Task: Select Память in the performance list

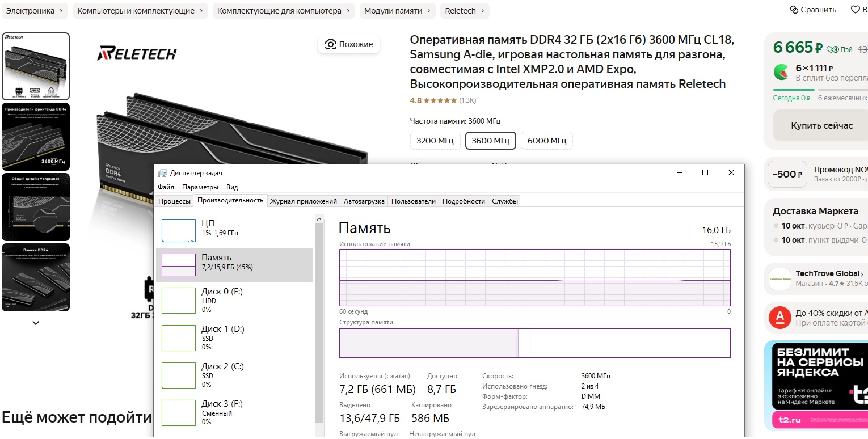Action: pyautogui.click(x=234, y=265)
